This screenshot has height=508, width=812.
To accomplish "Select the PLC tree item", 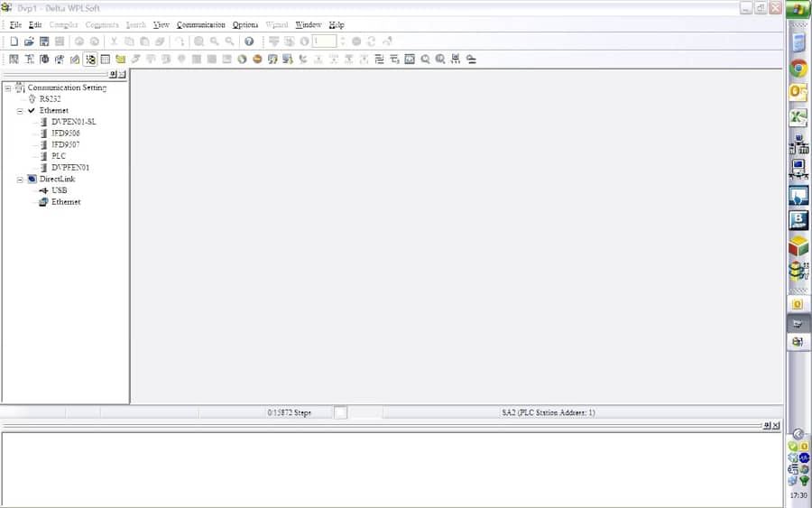I will pos(59,156).
